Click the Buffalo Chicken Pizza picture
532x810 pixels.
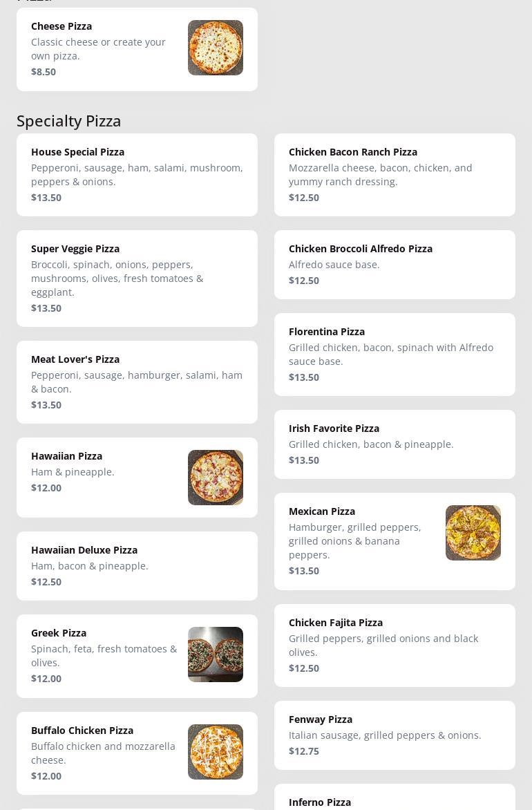[215, 752]
